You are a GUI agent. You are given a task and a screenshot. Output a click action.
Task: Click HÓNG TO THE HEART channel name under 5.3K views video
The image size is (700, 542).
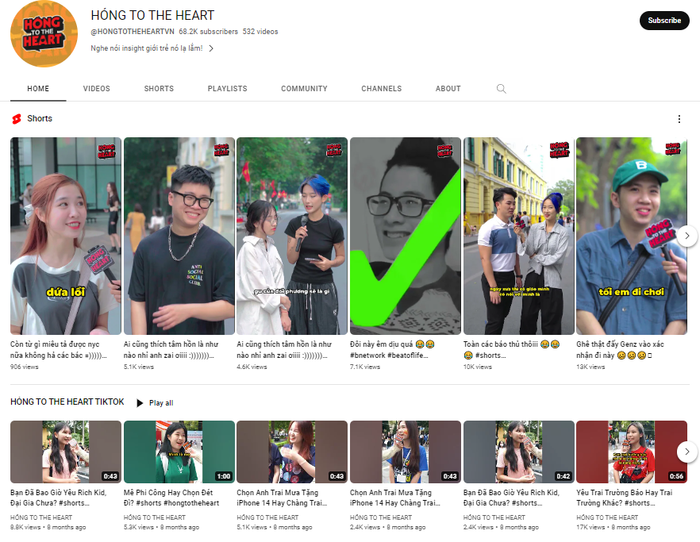[154, 517]
